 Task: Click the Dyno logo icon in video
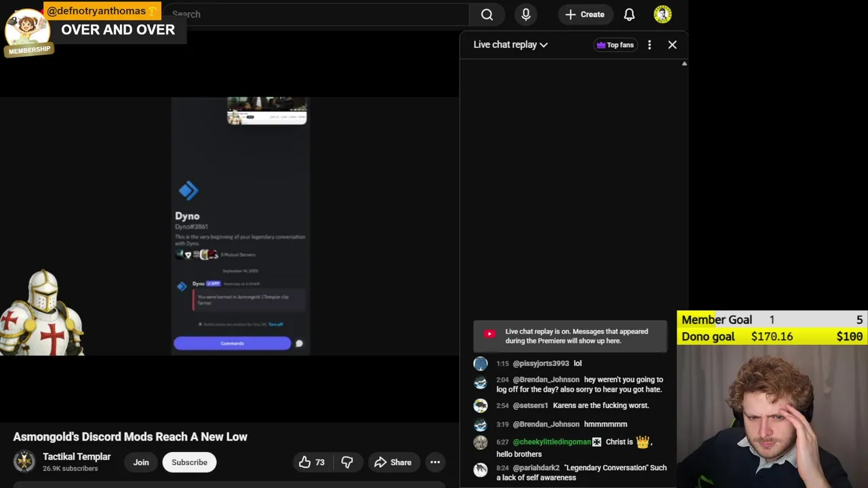coord(189,190)
